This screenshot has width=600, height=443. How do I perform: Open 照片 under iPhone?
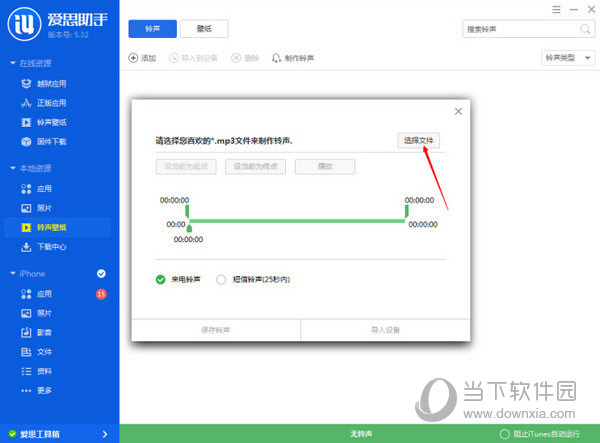point(37,313)
